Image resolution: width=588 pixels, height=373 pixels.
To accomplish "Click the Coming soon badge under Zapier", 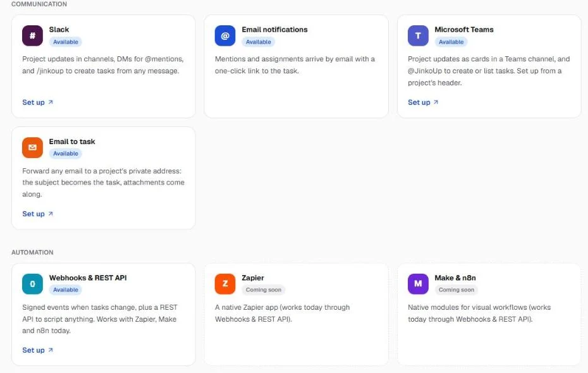I will pyautogui.click(x=264, y=290).
